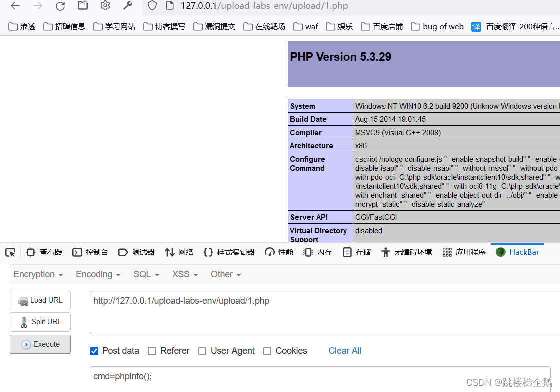Switch to the 调试器 debugger tab
This screenshot has height=392, width=560.
point(136,252)
